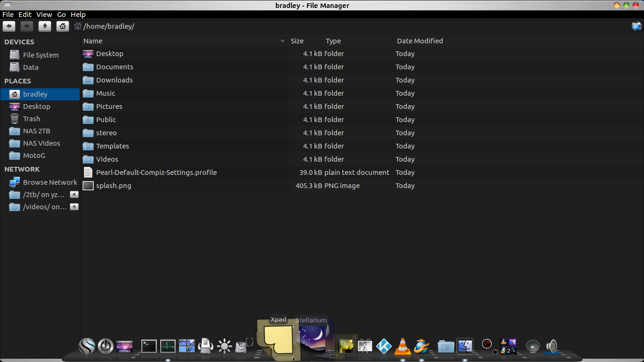
Task: Go up to the parent folder
Action: (x=45, y=26)
